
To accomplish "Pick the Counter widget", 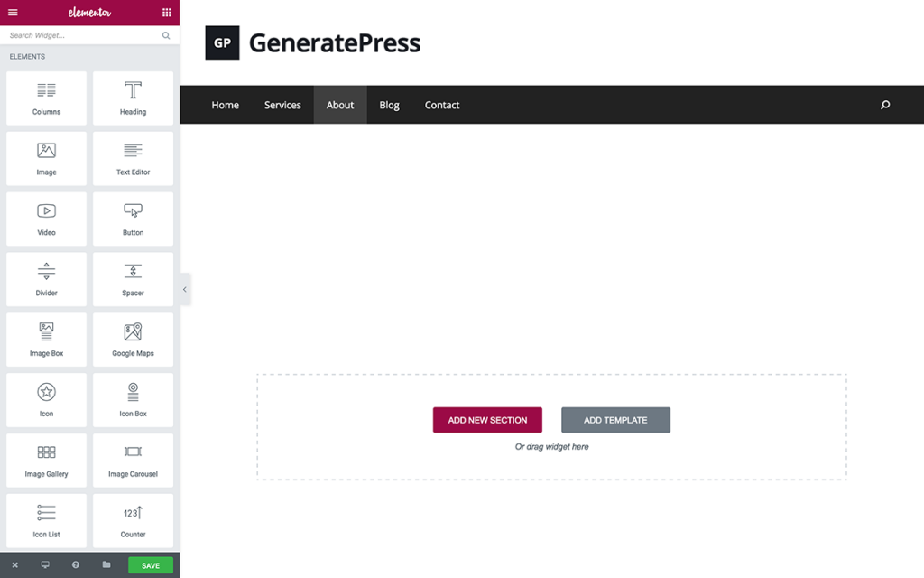I will pyautogui.click(x=133, y=520).
